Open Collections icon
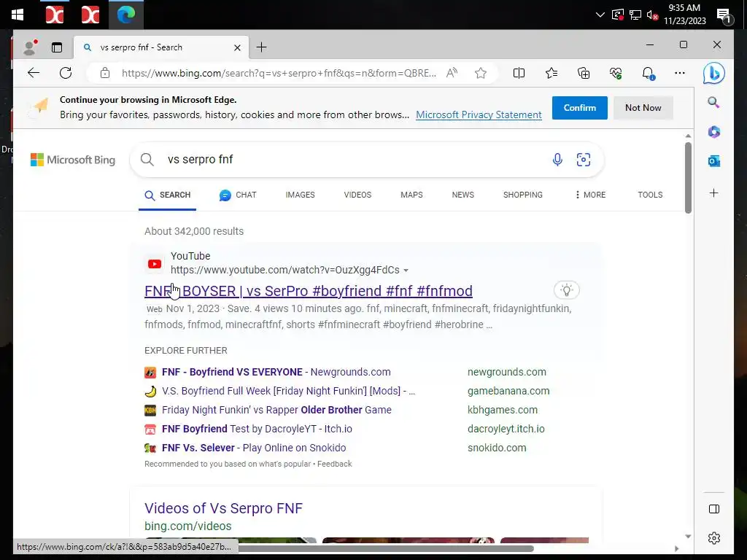Screen dimensions: 747x560 (x=584, y=73)
